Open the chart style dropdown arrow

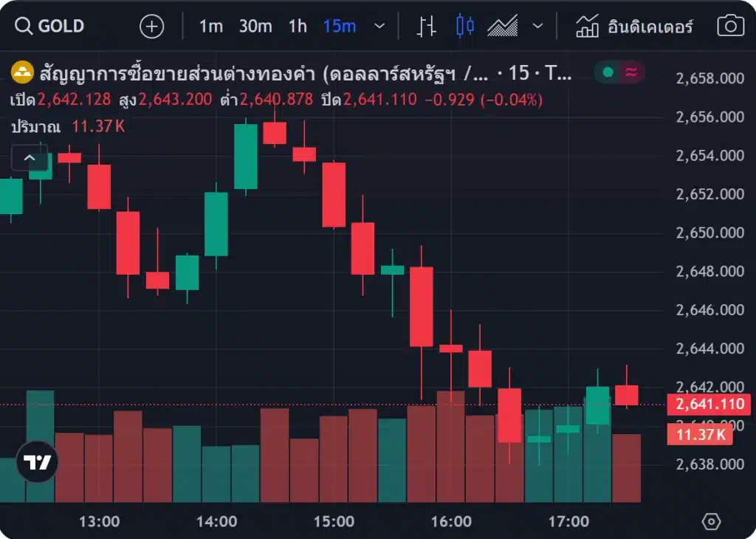tap(537, 27)
